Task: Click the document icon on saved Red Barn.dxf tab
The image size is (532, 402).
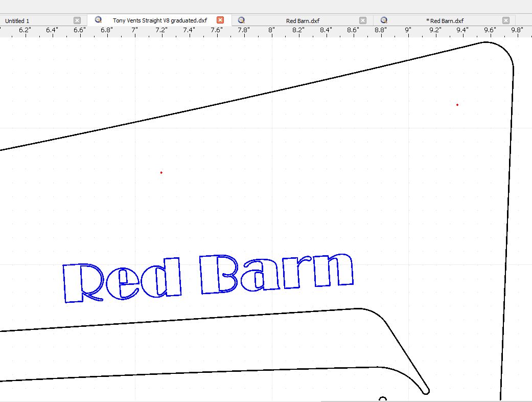Action: (x=241, y=20)
